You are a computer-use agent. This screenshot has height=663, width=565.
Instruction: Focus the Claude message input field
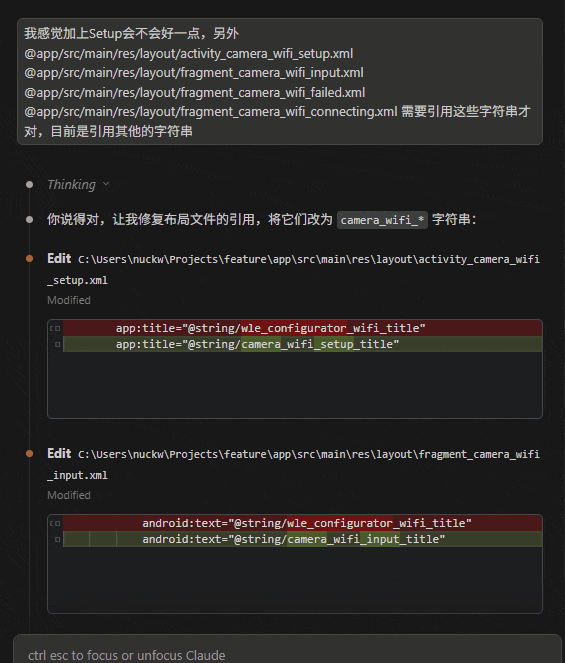(288, 655)
